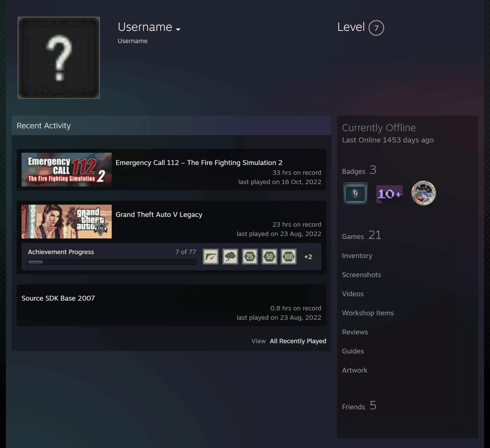Click the 25 achievement icon
This screenshot has width=490, height=448.
pos(250,257)
